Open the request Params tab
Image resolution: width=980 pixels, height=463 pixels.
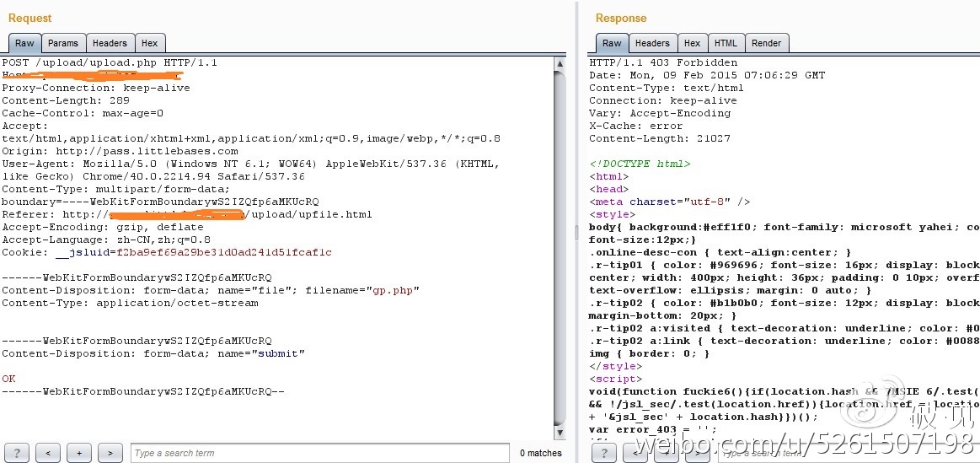[62, 43]
